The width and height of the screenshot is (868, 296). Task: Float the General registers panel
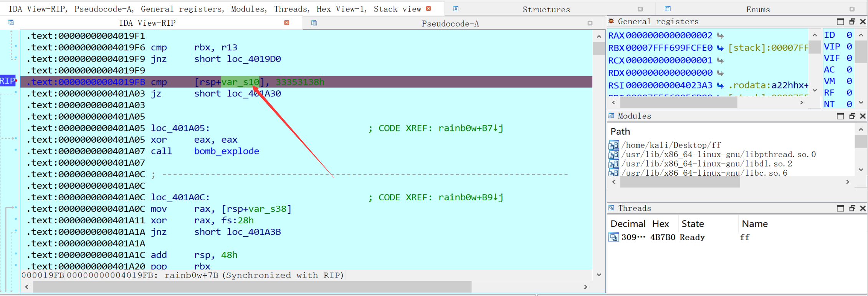[x=852, y=22]
